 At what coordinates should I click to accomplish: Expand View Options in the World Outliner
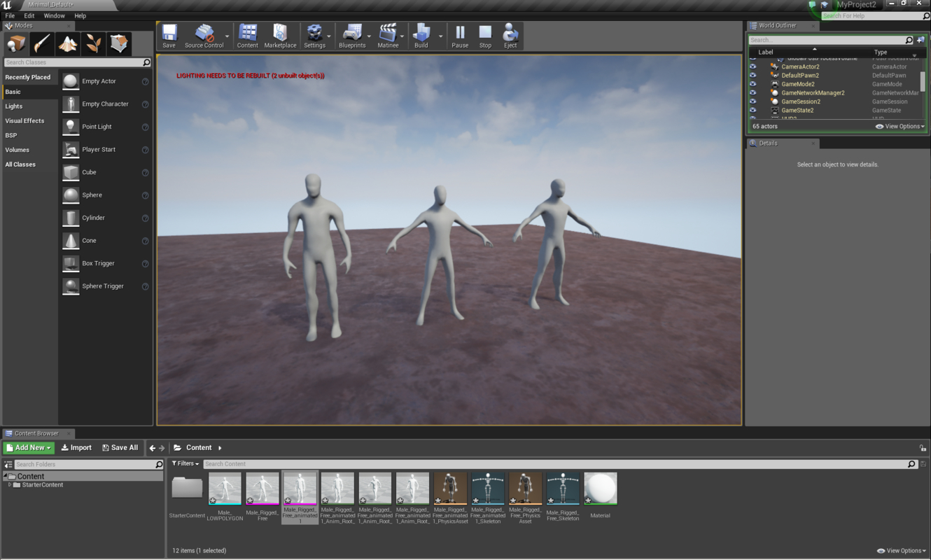(x=899, y=126)
